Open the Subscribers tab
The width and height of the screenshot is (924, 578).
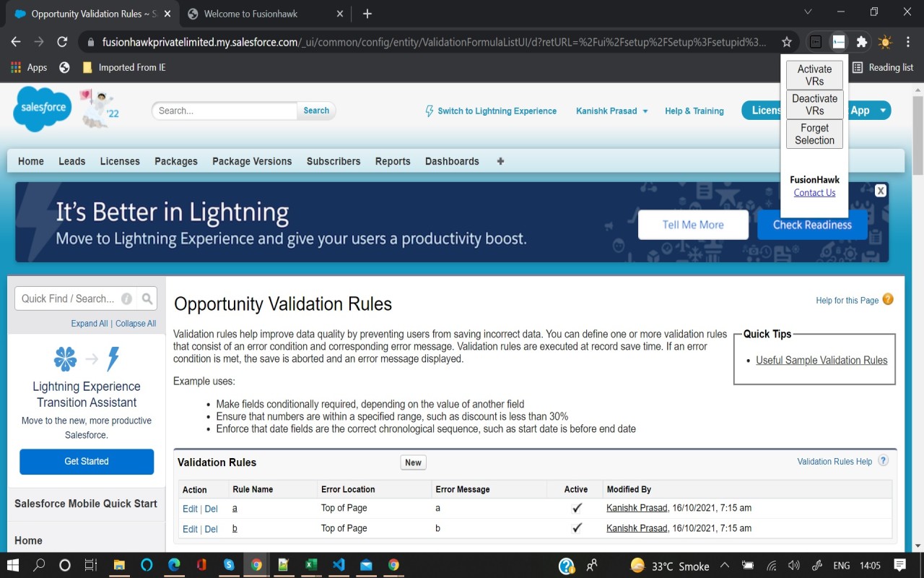point(334,161)
